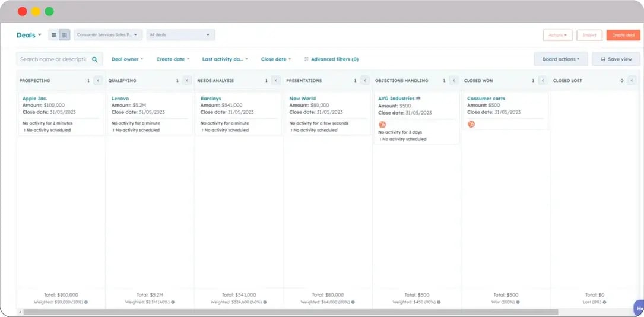Open the All deals view dropdown
The image size is (644, 317).
(180, 35)
